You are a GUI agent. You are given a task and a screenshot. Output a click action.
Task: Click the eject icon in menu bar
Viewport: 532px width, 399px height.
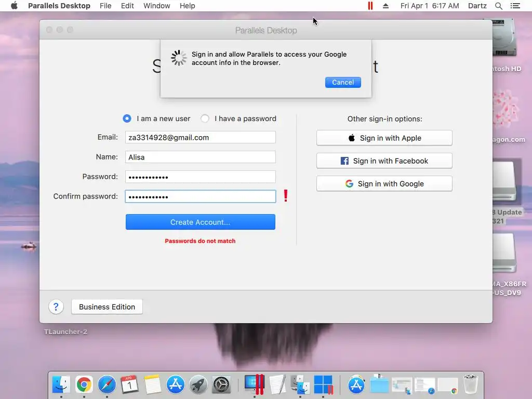click(386, 6)
